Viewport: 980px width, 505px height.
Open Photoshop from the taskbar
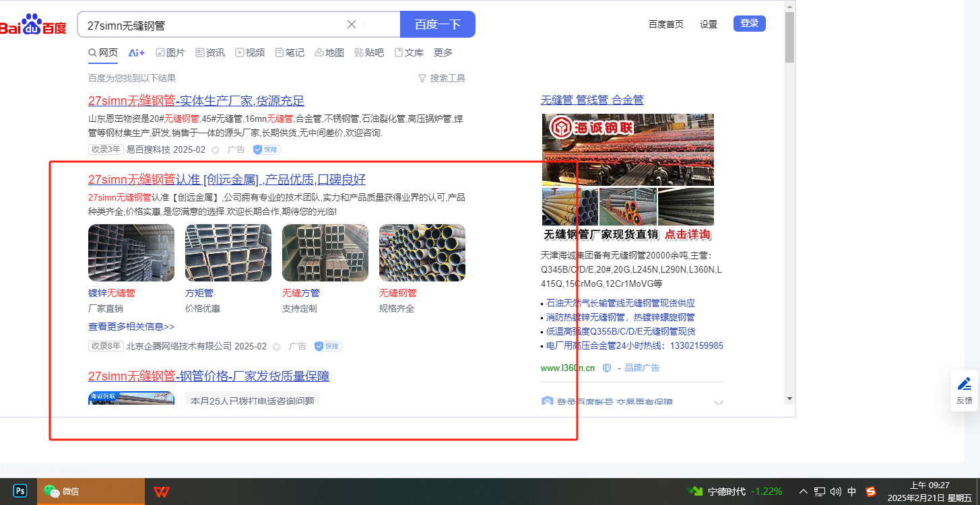tap(20, 492)
